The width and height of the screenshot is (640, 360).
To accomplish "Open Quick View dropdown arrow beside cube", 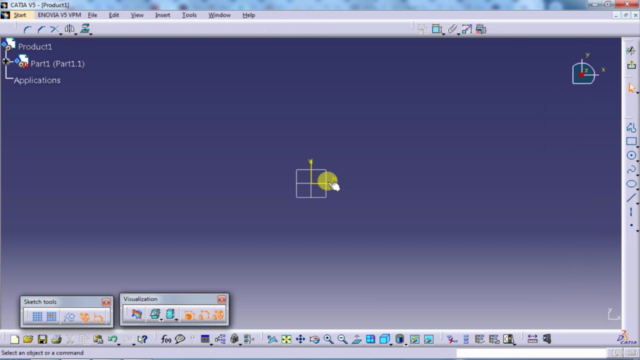I will coord(391,344).
